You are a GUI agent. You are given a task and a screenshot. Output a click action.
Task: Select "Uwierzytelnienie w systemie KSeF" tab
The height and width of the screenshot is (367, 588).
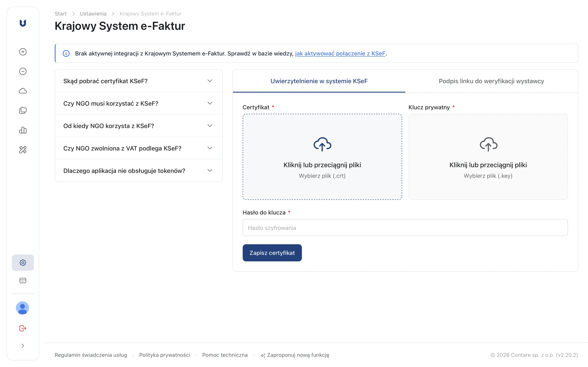click(x=319, y=81)
